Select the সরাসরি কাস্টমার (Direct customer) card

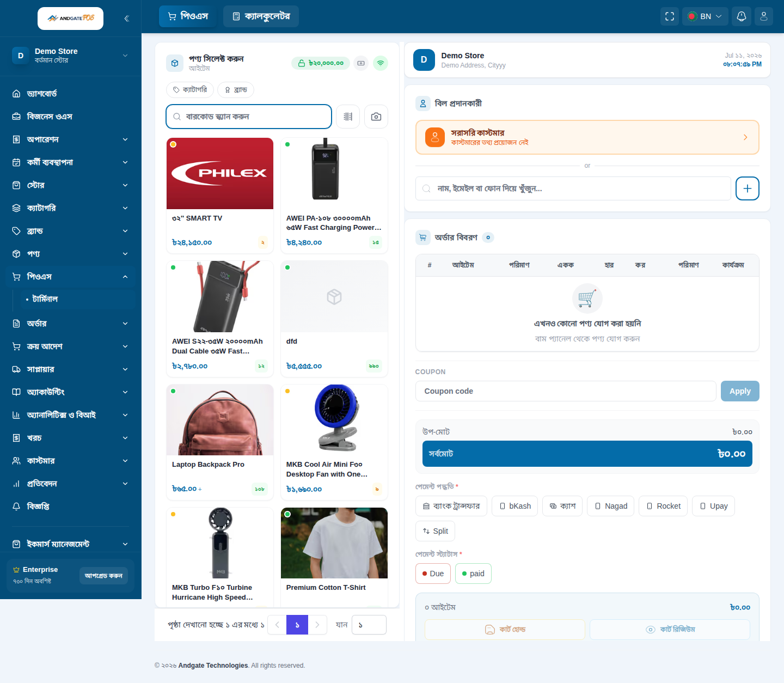point(587,137)
